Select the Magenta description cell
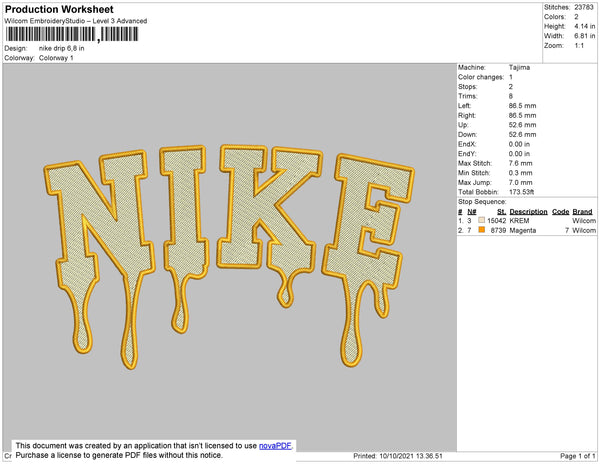 point(523,230)
